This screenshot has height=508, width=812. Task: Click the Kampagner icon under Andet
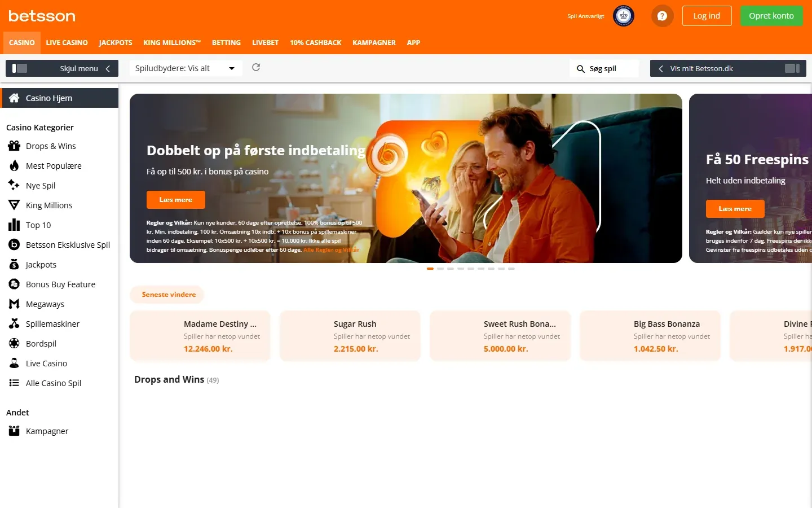(x=14, y=431)
